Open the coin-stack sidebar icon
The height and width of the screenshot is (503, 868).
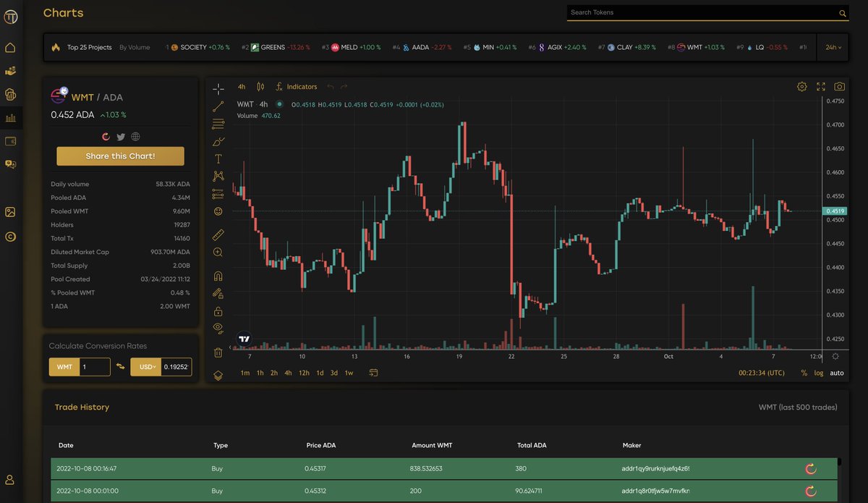[10, 94]
